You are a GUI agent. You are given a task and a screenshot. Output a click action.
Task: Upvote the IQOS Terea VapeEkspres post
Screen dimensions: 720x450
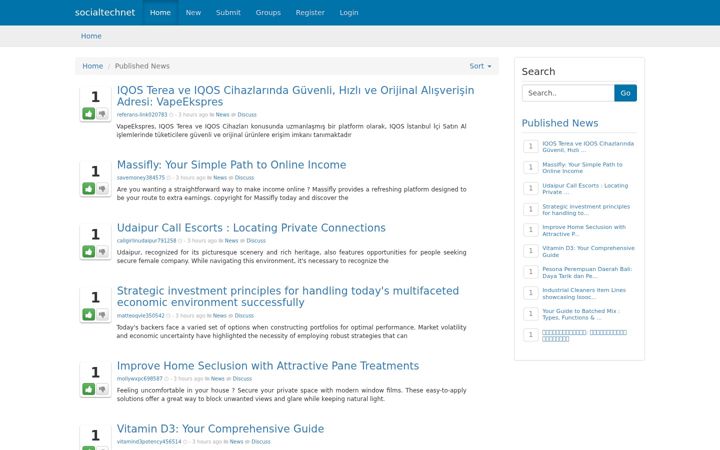pos(89,113)
